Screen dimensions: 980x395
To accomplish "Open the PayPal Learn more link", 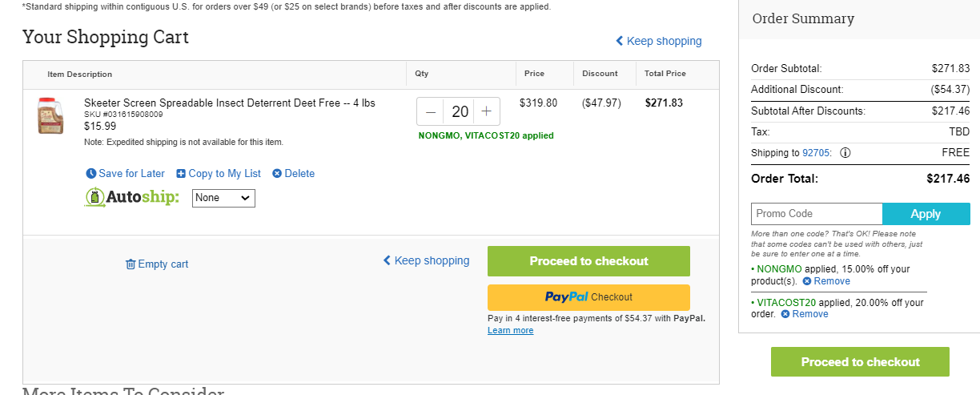I will coord(510,331).
